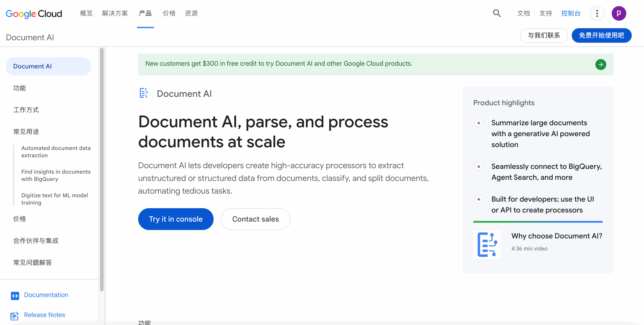Play the Why choose Document AI video thumbnail

coord(487,245)
